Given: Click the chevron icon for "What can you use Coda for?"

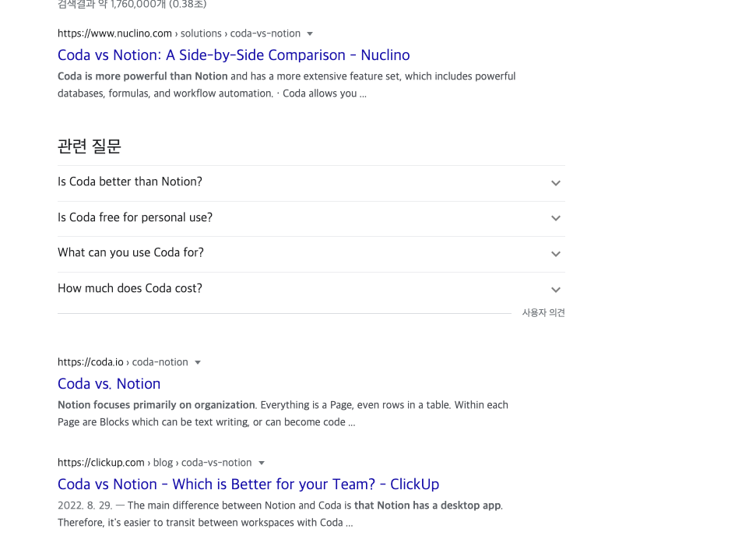Looking at the screenshot, I should [x=556, y=255].
